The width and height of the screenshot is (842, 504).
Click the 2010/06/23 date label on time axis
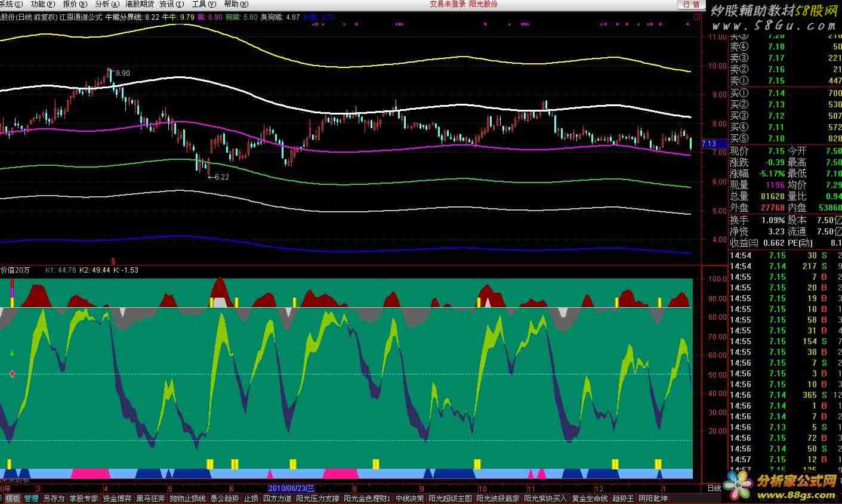pos(292,488)
